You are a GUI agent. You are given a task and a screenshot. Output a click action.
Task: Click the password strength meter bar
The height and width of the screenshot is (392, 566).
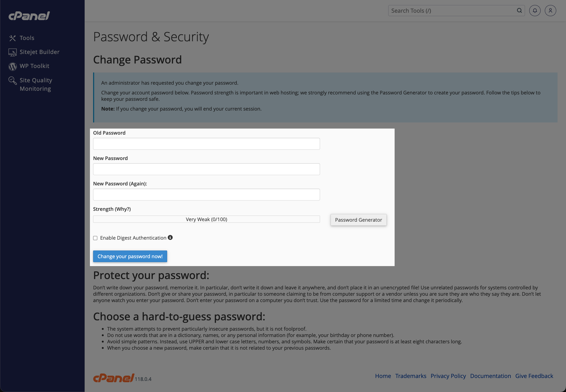tap(206, 219)
